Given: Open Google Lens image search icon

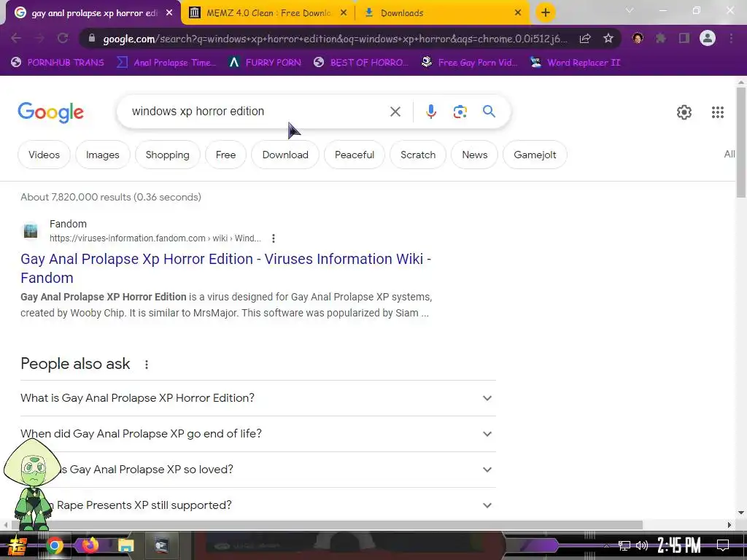Looking at the screenshot, I should [460, 112].
